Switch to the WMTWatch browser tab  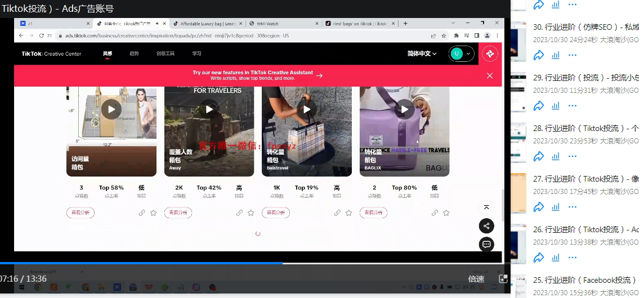click(x=284, y=24)
